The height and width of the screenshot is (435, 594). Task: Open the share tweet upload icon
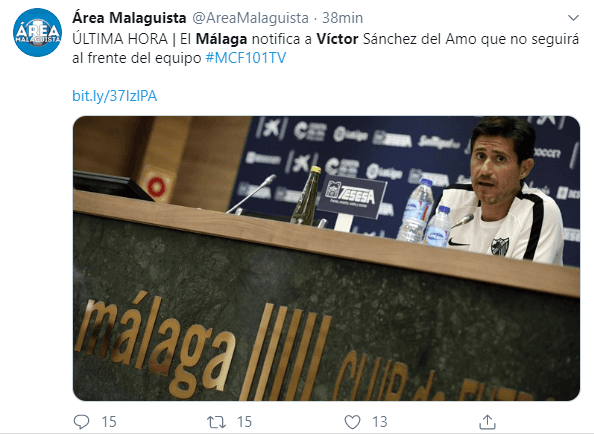[x=487, y=422]
